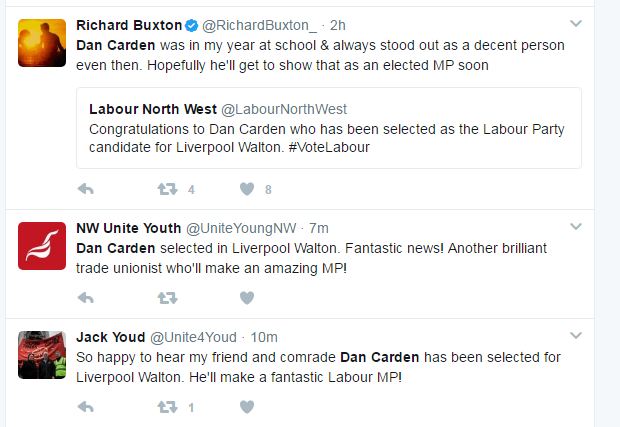The image size is (620, 427).
Task: Open Jack Youd's profile picture
Action: (43, 353)
